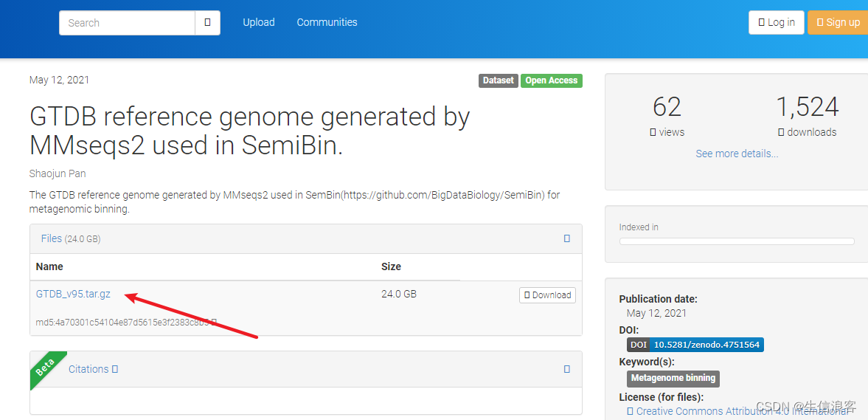Click the DOI 10.5281/zenodo.4751564 badge
Viewport: 868px width, 420px height.
click(695, 345)
